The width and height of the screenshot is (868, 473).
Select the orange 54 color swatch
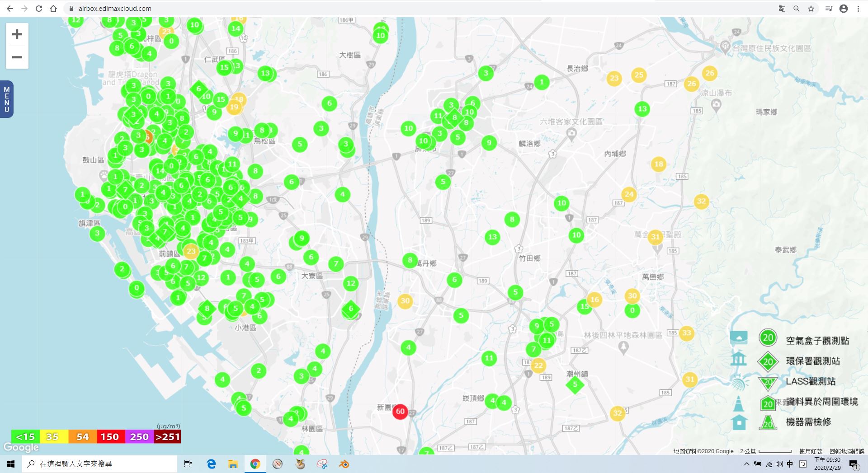[x=82, y=437]
